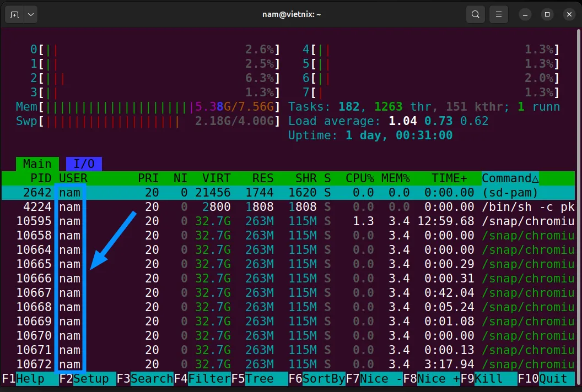This screenshot has height=392, width=582.
Task: Click F7 Nice - to lower niceness
Action: (x=374, y=379)
